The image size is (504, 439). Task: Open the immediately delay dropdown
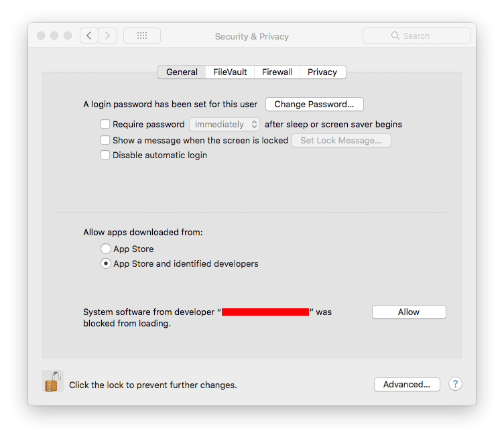(x=225, y=125)
